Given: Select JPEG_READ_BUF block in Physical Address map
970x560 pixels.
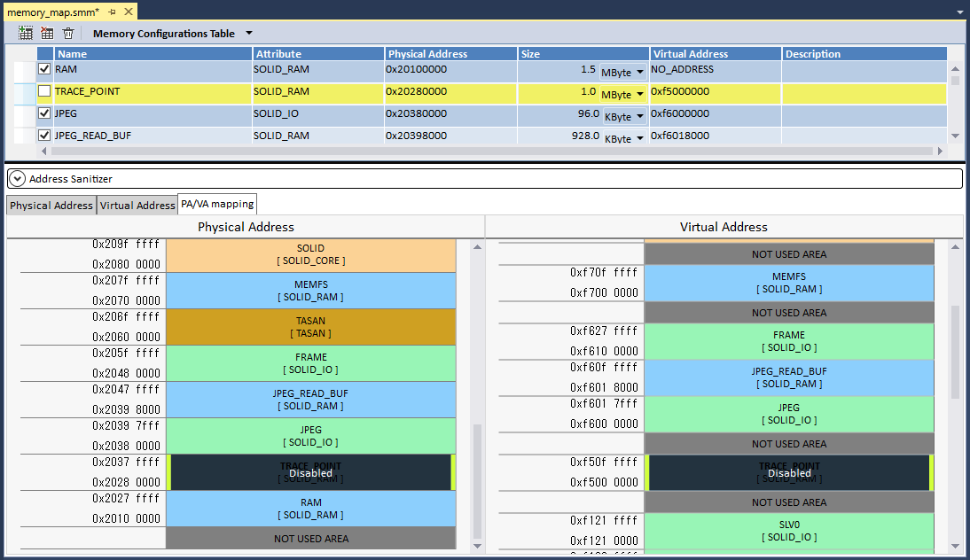Looking at the screenshot, I should click(311, 400).
